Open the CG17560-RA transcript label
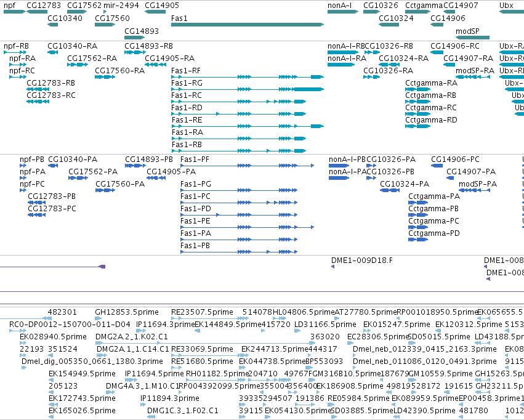 (119, 70)
